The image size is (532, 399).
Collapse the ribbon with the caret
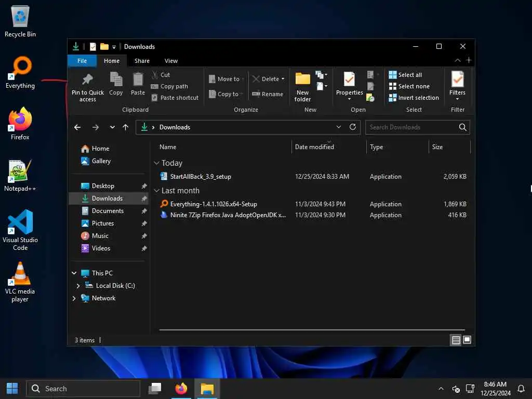457,60
